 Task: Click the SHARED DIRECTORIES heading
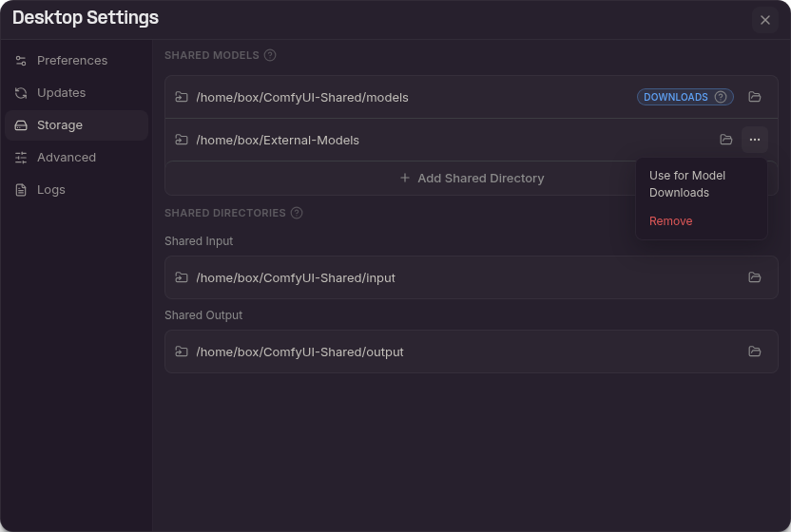[225, 213]
